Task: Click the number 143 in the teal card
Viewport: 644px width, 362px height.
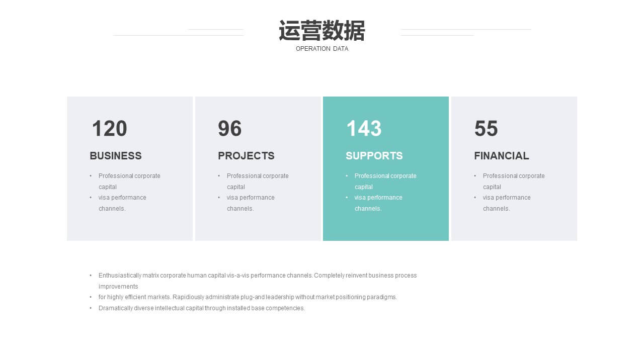Action: pos(364,129)
